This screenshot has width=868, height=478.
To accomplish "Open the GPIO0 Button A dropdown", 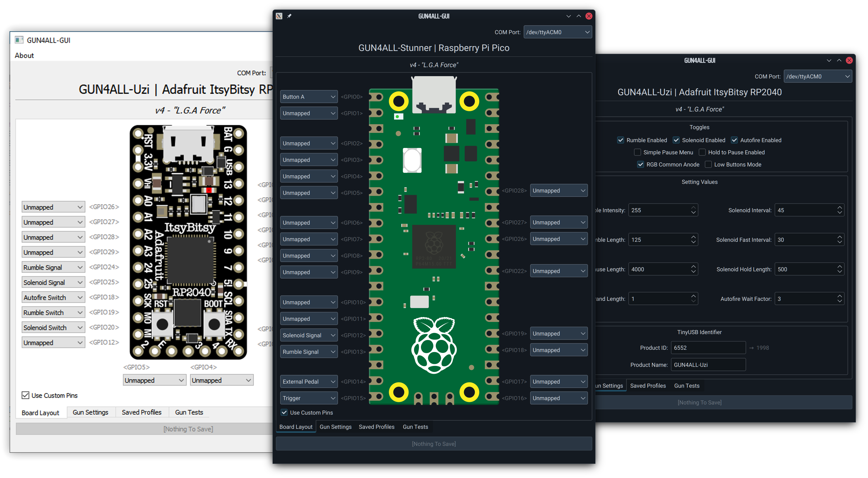I will click(x=309, y=97).
